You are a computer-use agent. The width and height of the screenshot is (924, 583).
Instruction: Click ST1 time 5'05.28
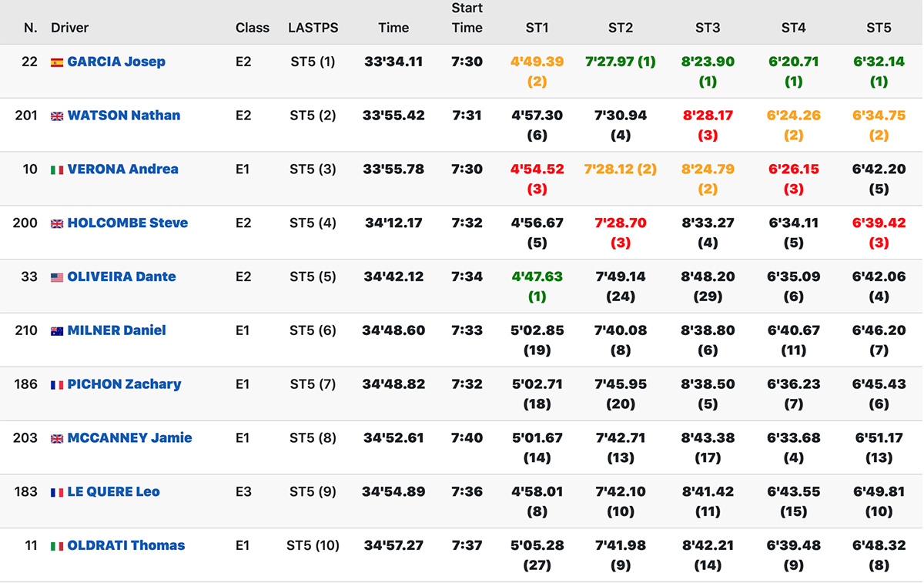tap(537, 545)
